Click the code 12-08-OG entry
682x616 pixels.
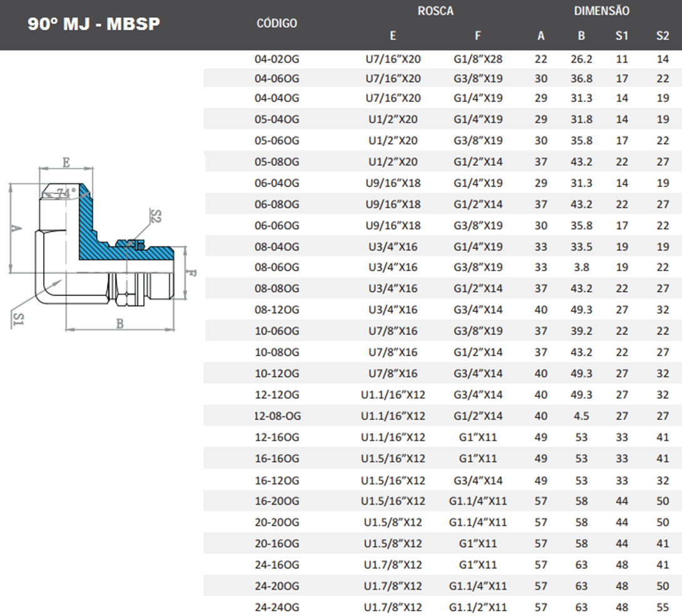(277, 416)
